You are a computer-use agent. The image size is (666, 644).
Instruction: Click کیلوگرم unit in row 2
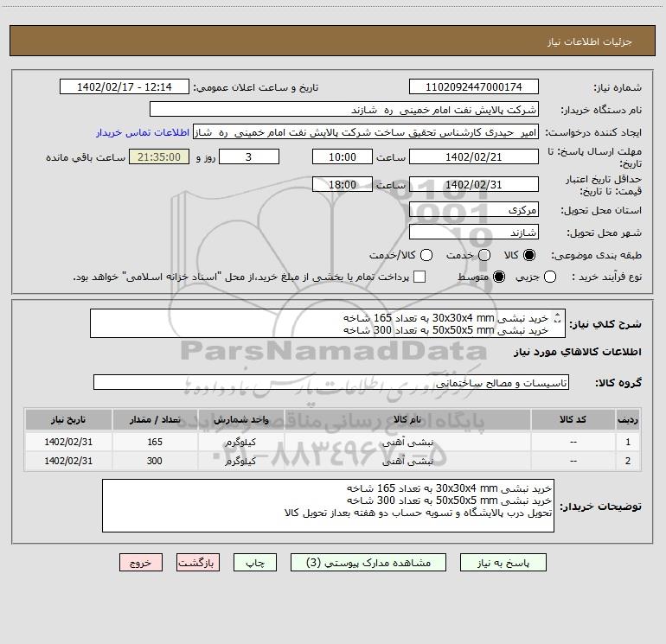[x=240, y=461]
